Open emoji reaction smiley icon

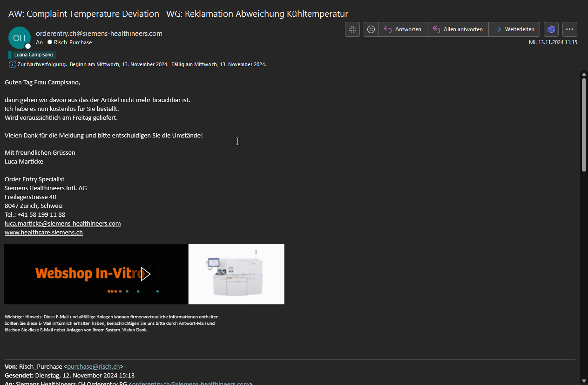(x=371, y=29)
